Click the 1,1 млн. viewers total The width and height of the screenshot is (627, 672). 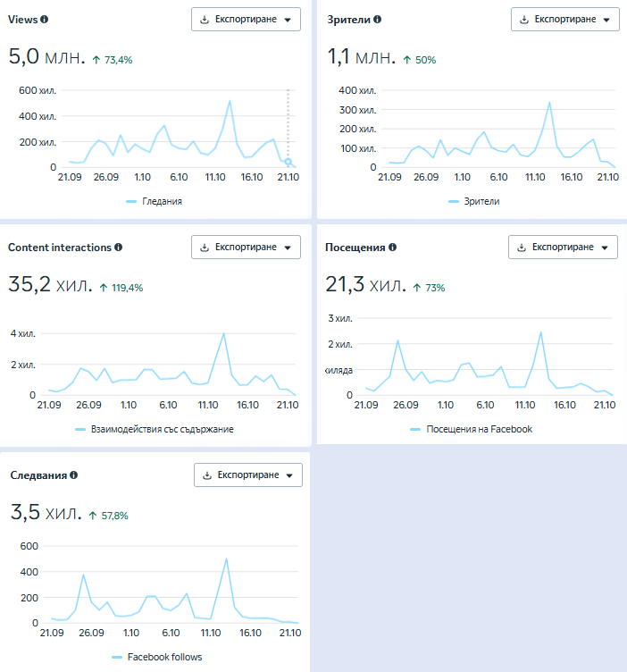click(x=362, y=56)
